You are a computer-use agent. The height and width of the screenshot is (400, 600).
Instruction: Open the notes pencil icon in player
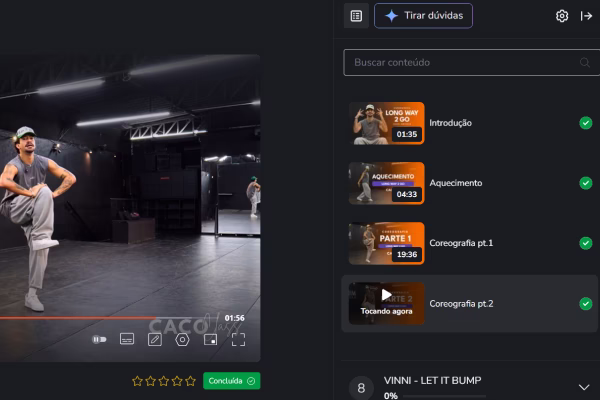click(154, 339)
